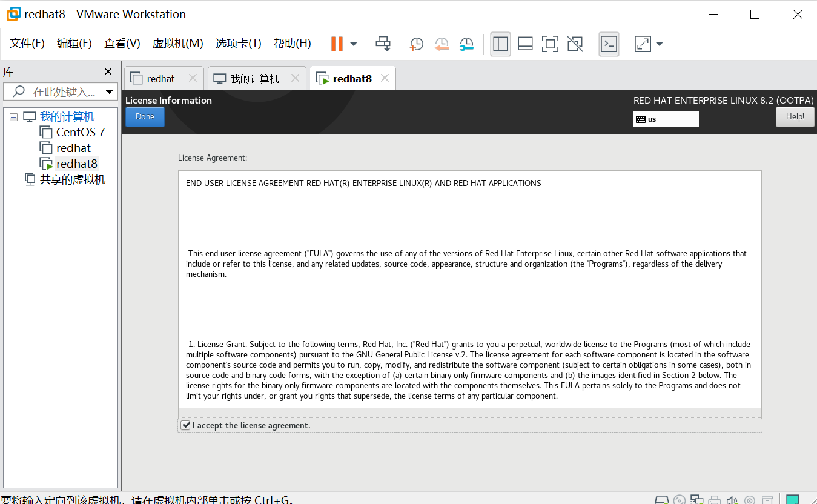
Task: Click the us keyboard layout indicator
Action: coord(666,119)
